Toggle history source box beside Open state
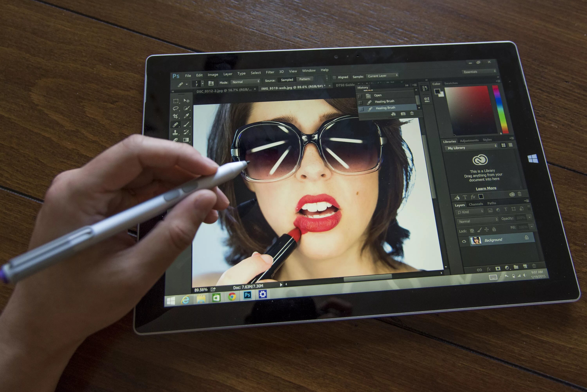 (x=360, y=96)
